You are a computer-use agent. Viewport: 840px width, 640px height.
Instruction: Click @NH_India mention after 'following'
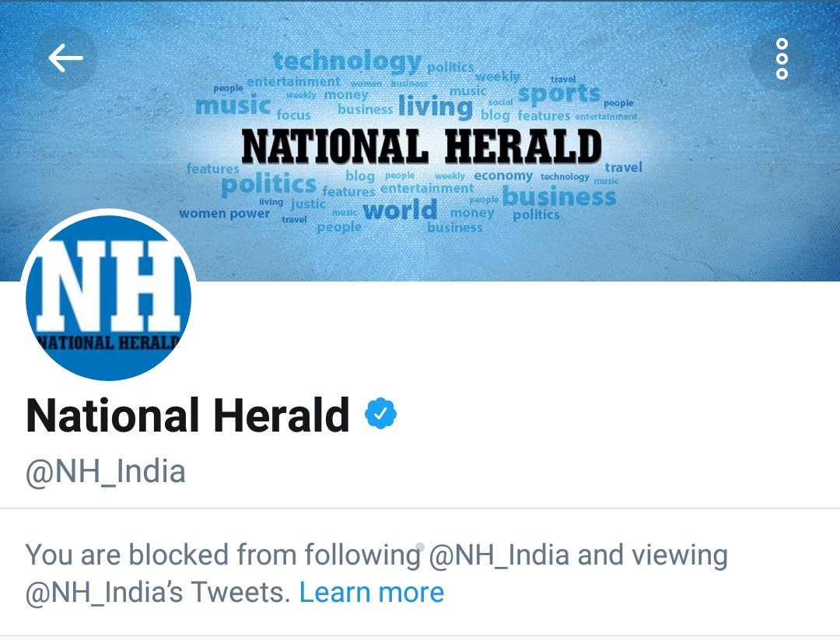(499, 555)
